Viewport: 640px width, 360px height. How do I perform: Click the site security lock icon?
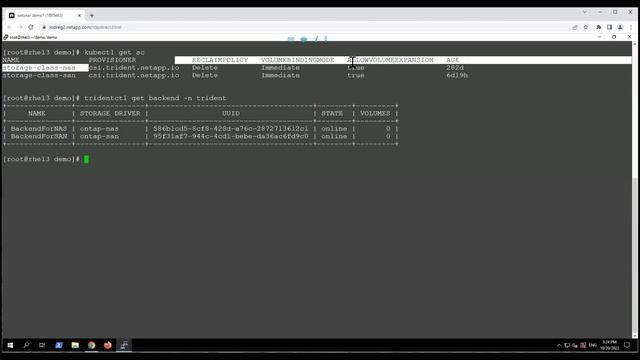tap(44, 27)
